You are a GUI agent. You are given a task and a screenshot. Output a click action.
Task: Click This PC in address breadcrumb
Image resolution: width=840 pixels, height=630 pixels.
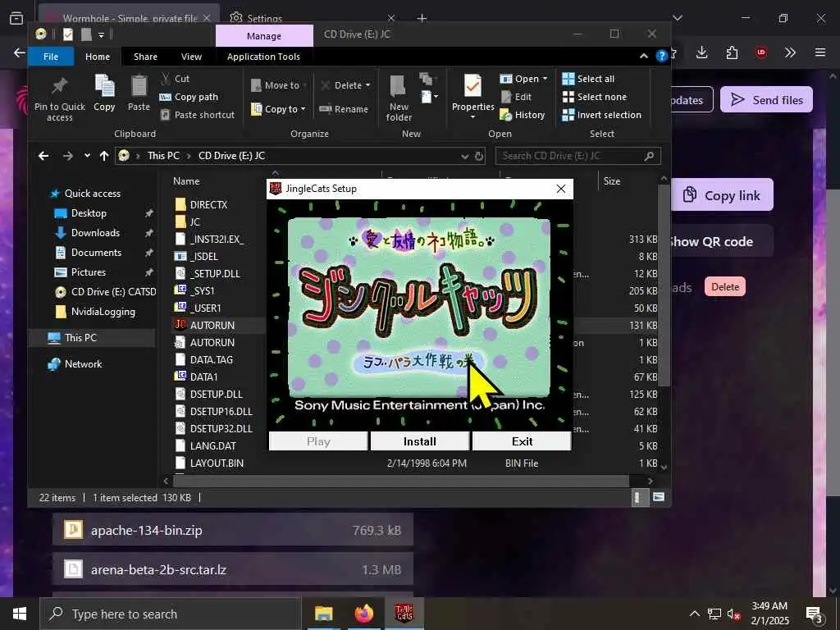click(x=163, y=156)
